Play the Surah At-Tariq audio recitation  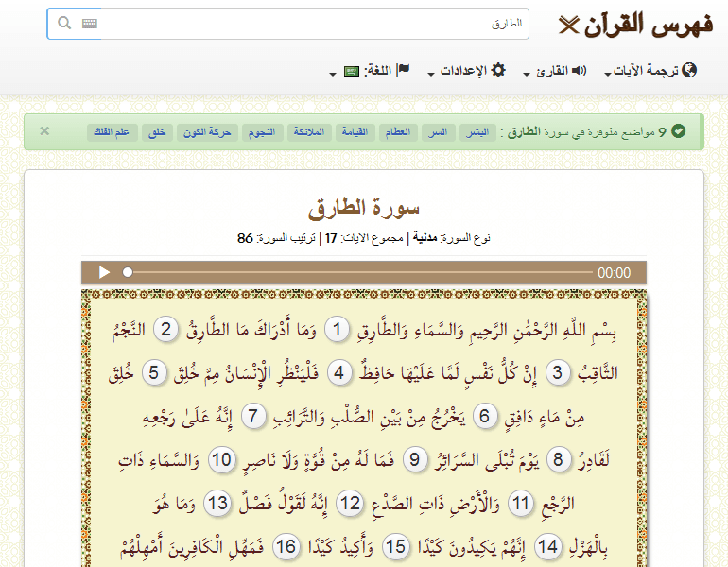click(x=104, y=273)
